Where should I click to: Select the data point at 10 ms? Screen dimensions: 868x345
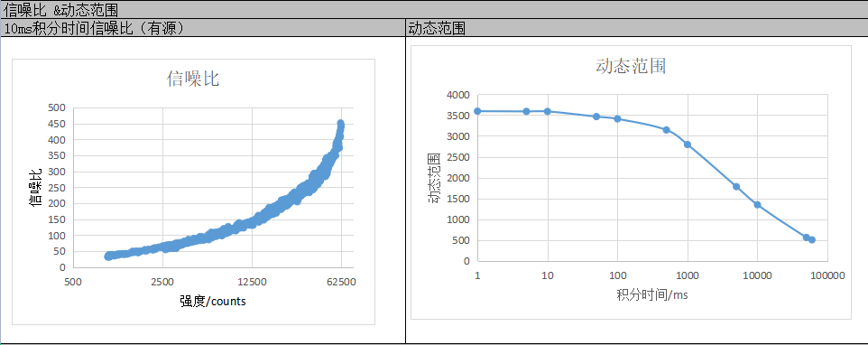click(x=548, y=111)
